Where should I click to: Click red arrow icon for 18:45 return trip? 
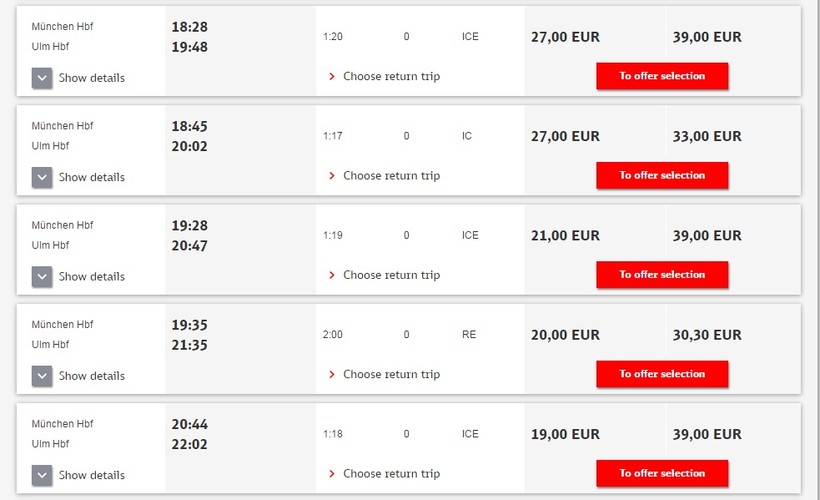coord(332,176)
